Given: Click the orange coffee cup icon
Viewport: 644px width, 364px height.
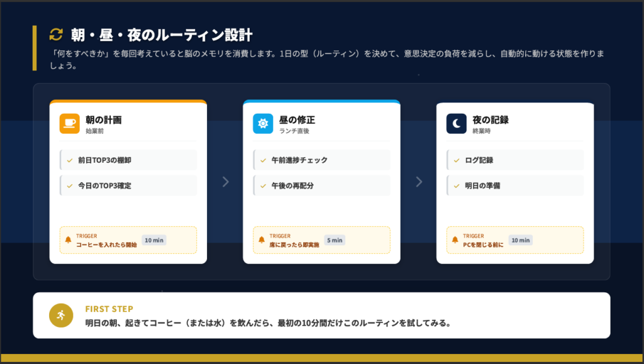Looking at the screenshot, I should click(69, 123).
